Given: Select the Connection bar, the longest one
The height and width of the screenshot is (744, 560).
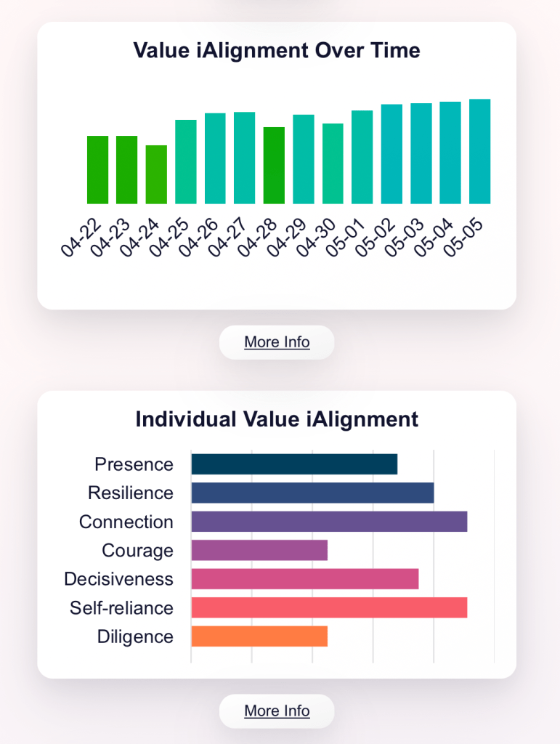Looking at the screenshot, I should tap(327, 522).
